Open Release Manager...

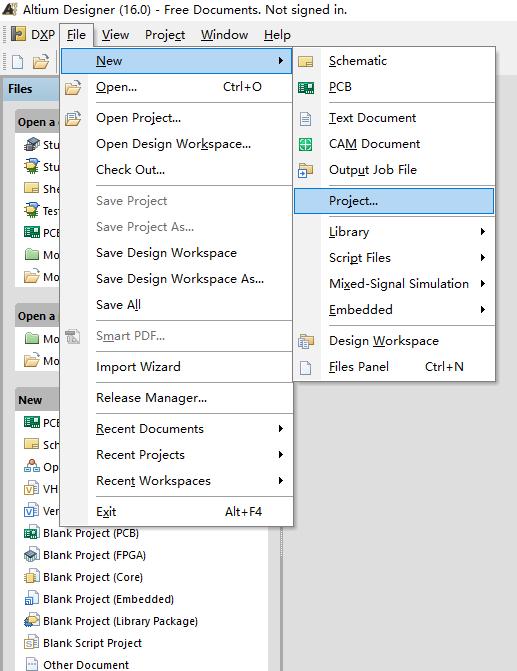(x=177, y=398)
